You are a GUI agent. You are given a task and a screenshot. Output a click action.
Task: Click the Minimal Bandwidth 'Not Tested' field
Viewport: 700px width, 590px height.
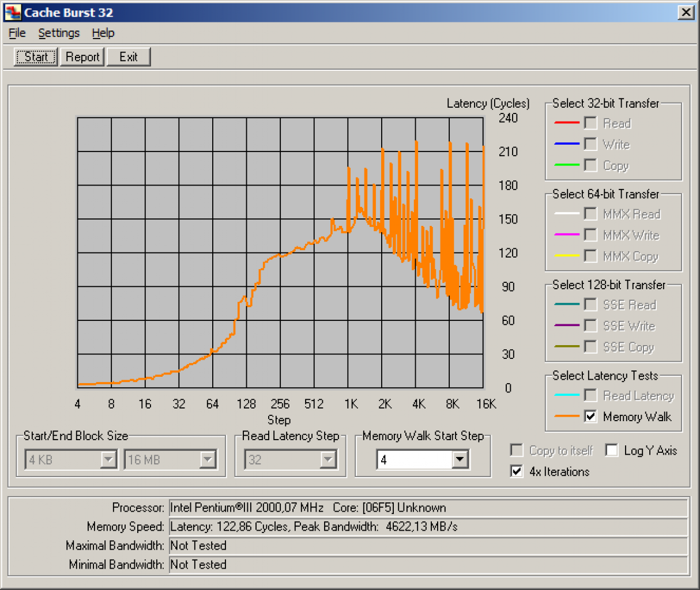pos(428,565)
